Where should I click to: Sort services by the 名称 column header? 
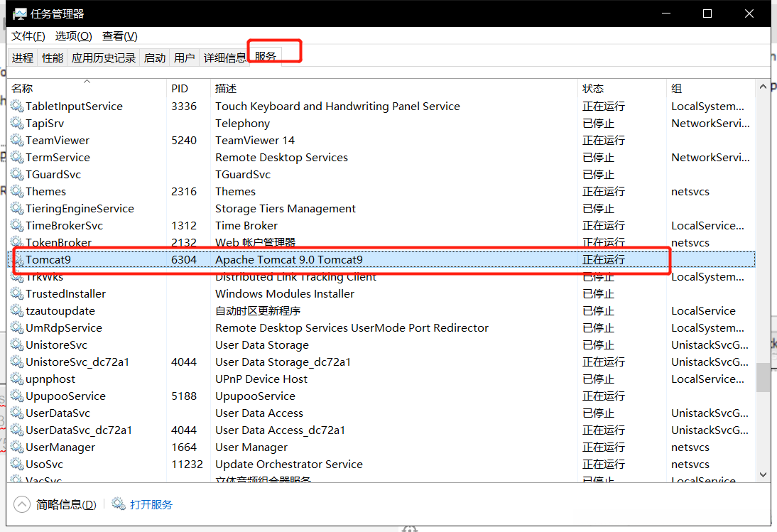(x=87, y=88)
